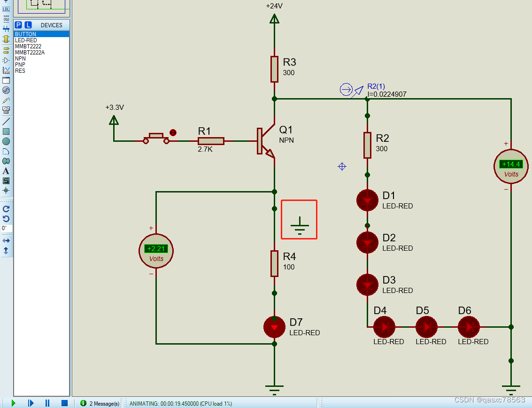Image resolution: width=532 pixels, height=408 pixels.
Task: Click the R2(1) current probe
Action: [352, 91]
